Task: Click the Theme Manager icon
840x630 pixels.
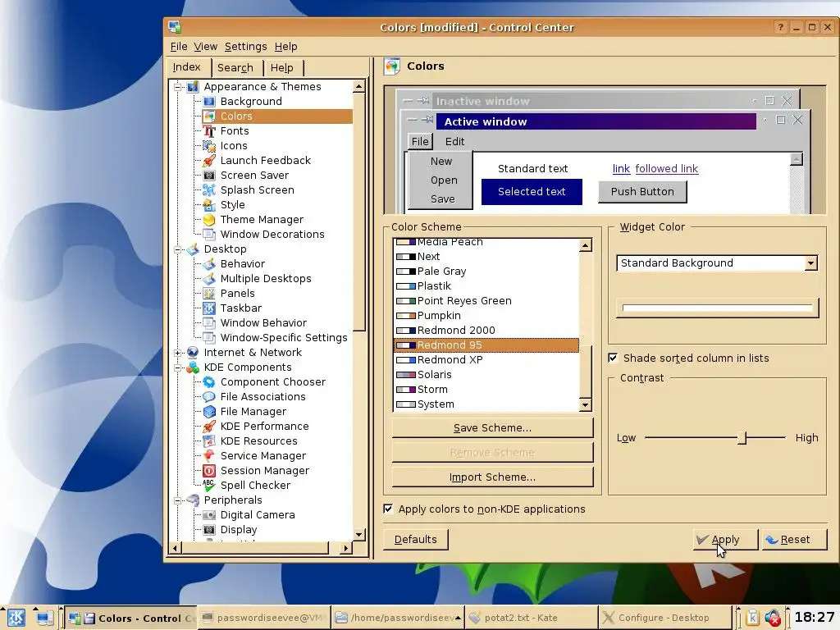Action: coord(209,220)
